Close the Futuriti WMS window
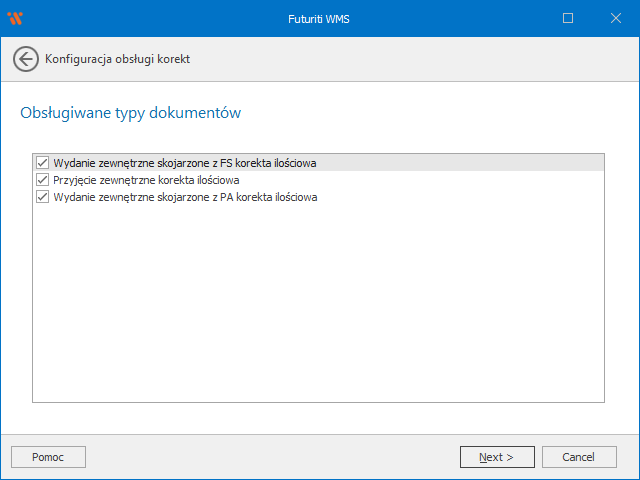 pos(614,18)
